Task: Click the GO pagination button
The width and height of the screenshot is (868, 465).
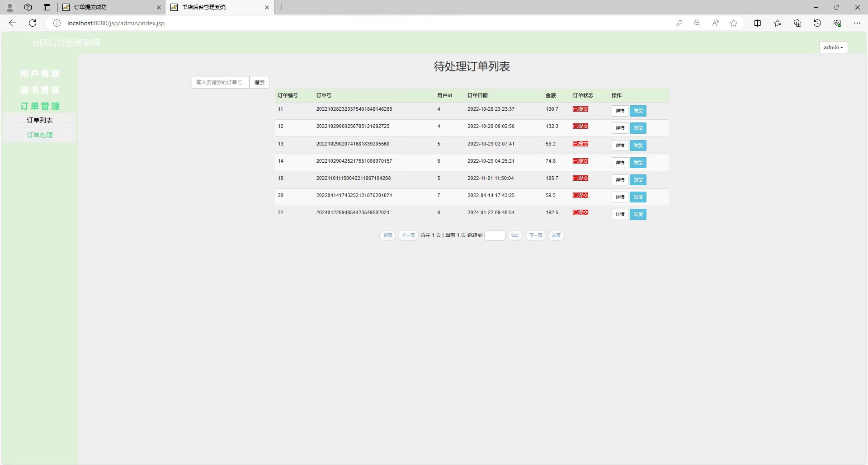Action: 515,235
